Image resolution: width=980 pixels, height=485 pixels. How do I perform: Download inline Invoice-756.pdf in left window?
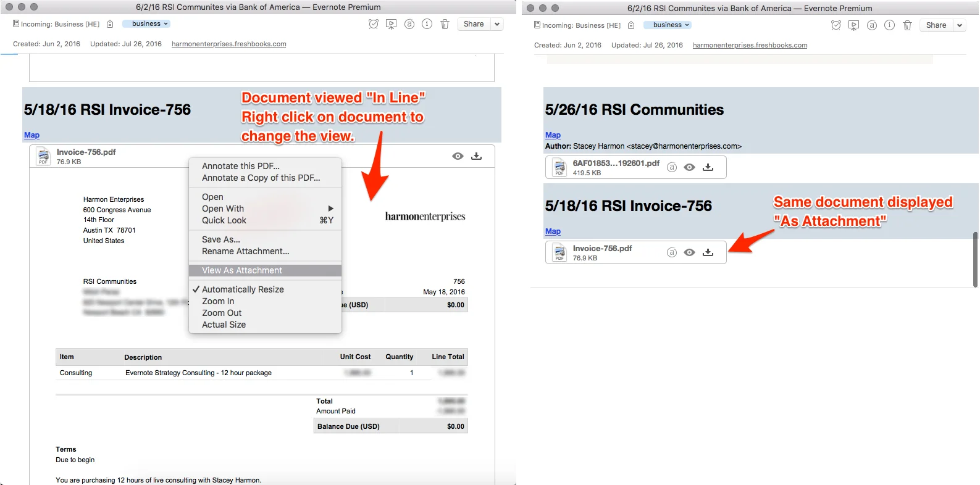pyautogui.click(x=476, y=156)
